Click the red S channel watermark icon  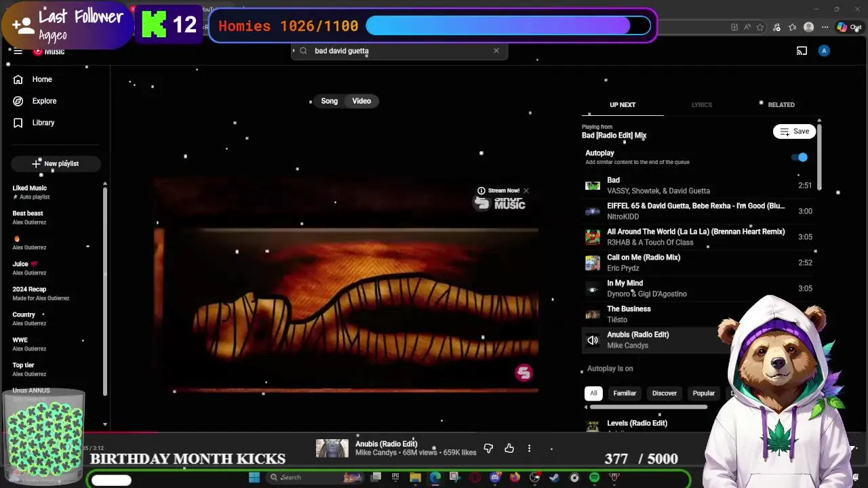point(524,372)
